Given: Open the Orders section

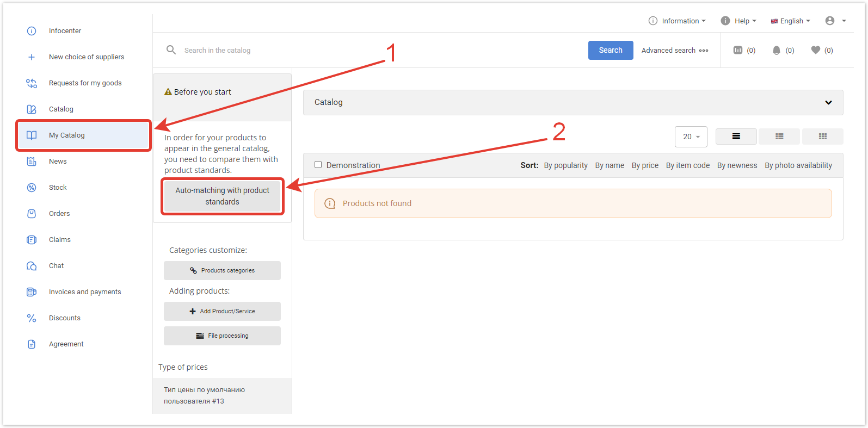Looking at the screenshot, I should point(59,214).
